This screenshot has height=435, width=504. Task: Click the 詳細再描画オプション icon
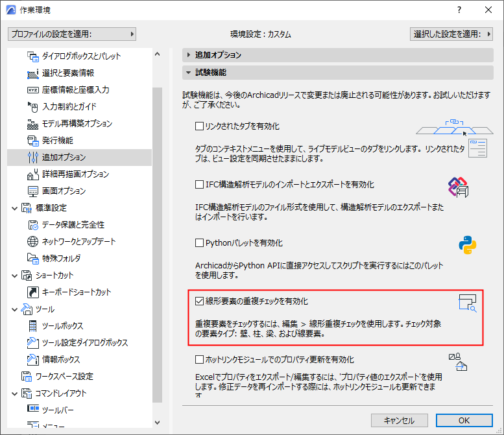click(33, 174)
